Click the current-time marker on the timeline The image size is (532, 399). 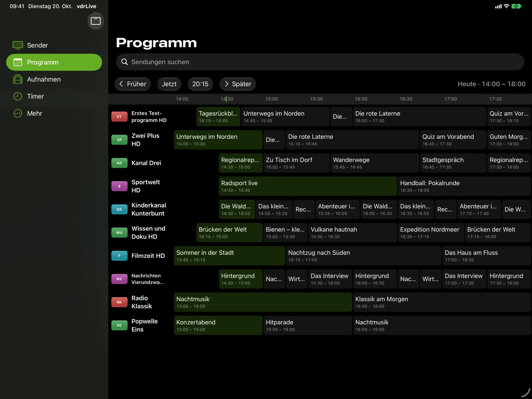[x=226, y=99]
